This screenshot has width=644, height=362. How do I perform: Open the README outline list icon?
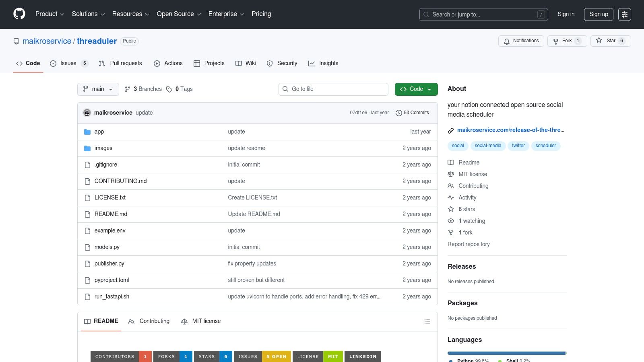[x=427, y=322]
